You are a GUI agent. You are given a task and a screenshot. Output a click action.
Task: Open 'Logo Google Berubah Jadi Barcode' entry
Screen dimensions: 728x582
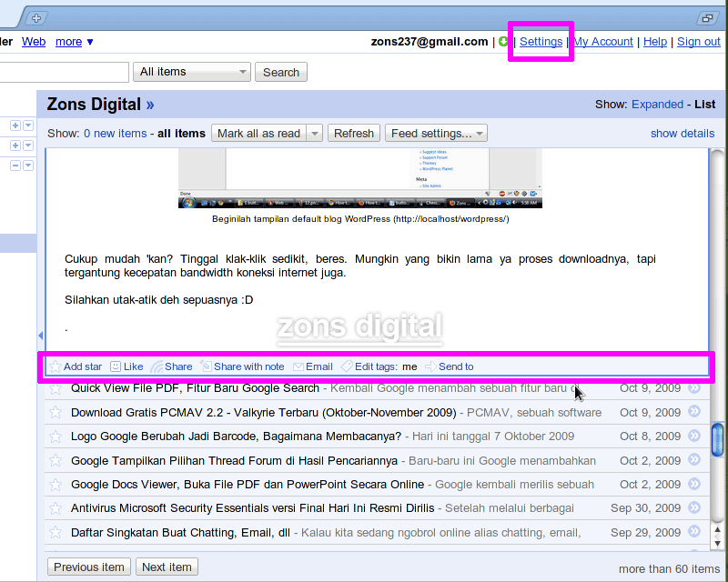(x=236, y=436)
